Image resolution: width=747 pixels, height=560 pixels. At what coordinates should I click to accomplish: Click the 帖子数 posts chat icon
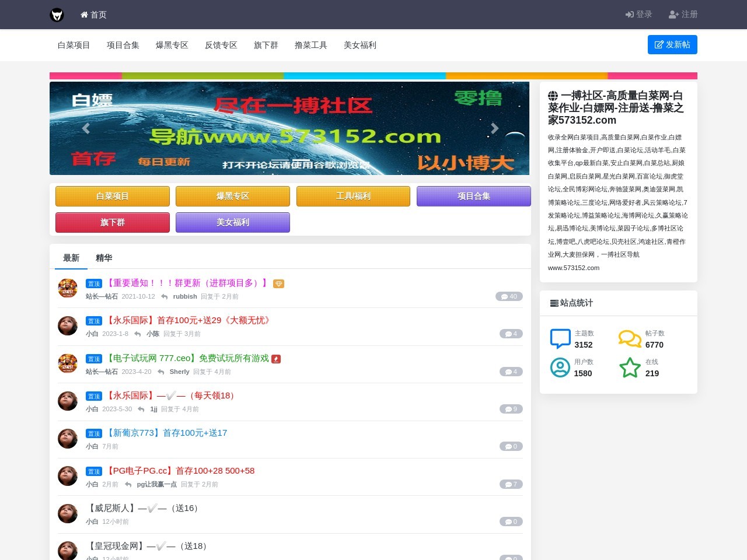click(x=630, y=338)
